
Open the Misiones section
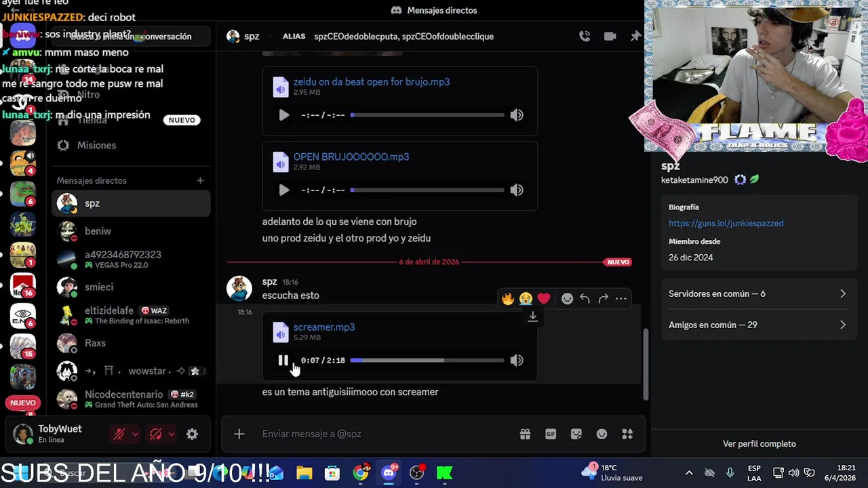(131, 146)
